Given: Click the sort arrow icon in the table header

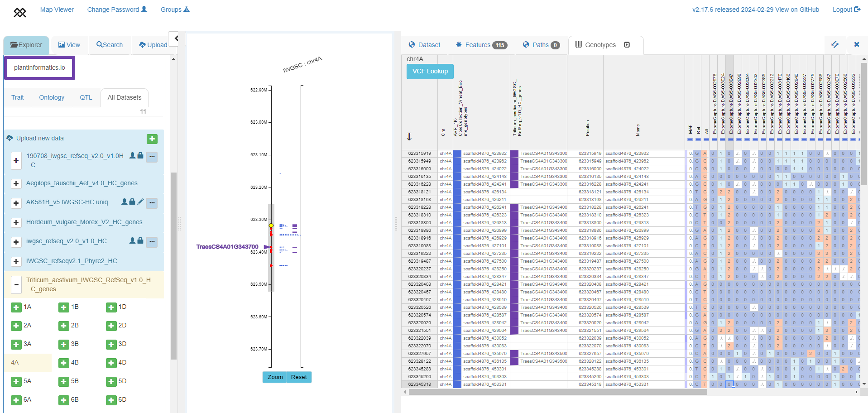Looking at the screenshot, I should click(409, 136).
